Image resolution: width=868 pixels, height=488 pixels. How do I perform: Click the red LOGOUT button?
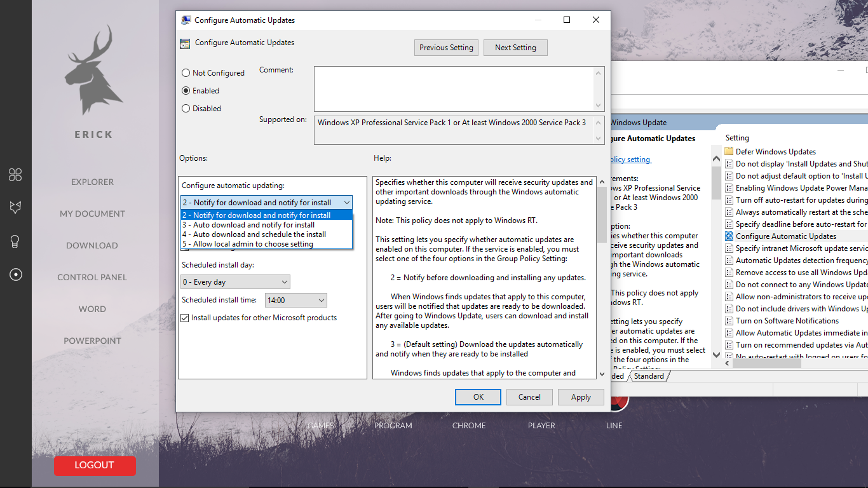95,465
